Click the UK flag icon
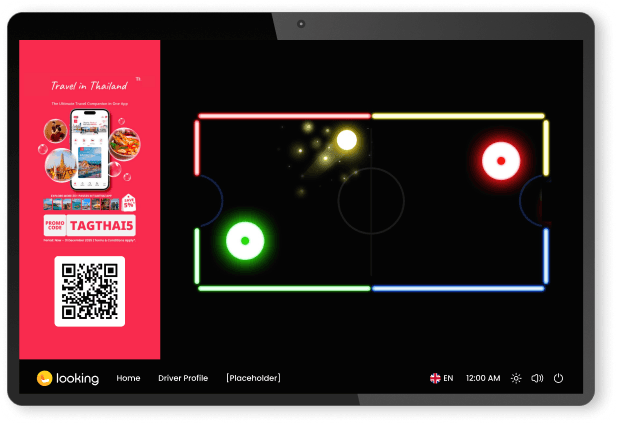Viewport: 617px width, 423px height. [x=435, y=378]
